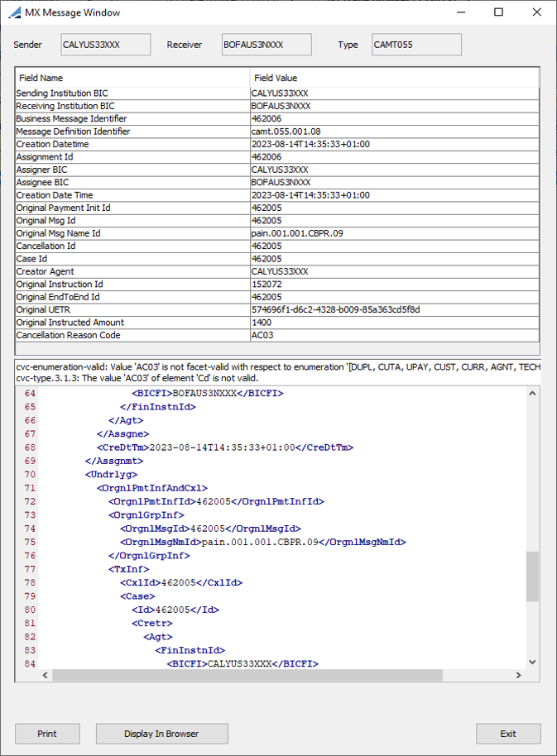Screen dimensions: 557x756
Task: Select the Cancellation Reason Code row
Action: 277,335
